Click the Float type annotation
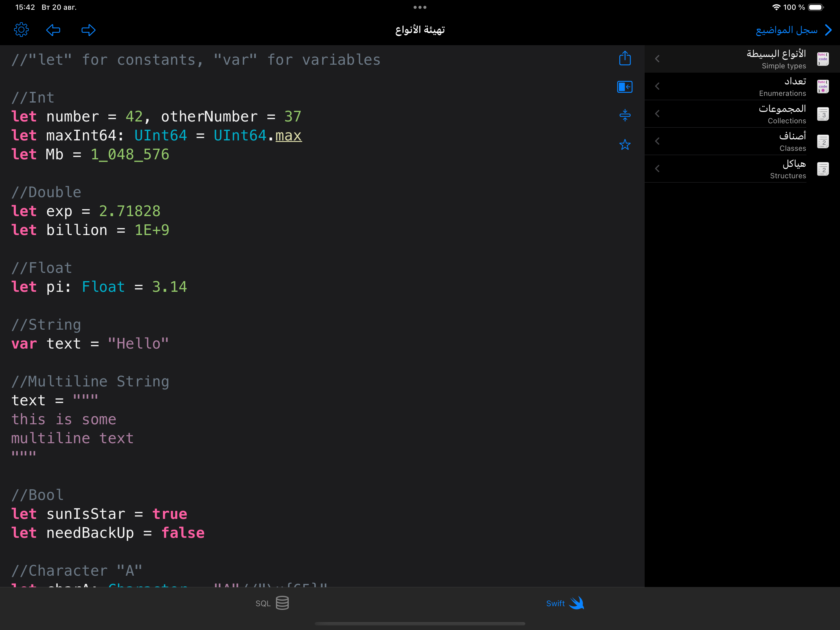This screenshot has width=840, height=630. click(103, 287)
